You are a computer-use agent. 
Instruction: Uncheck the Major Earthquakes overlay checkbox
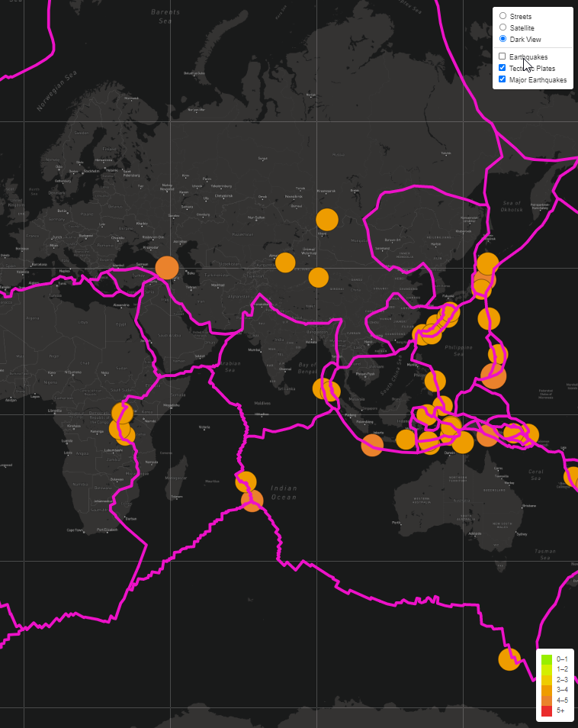point(502,79)
